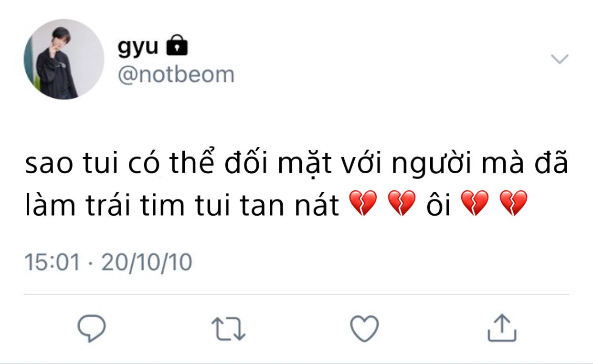Open the @notbeom handle link

(176, 75)
